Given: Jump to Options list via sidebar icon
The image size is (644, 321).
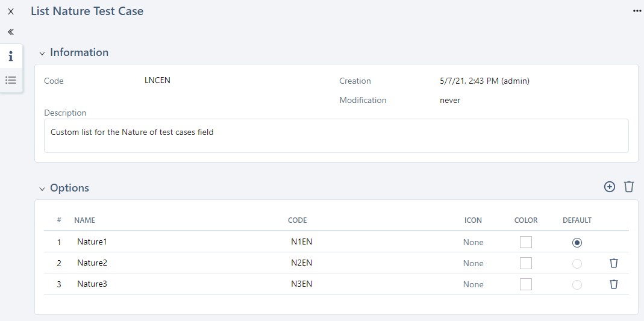Looking at the screenshot, I should click(11, 80).
